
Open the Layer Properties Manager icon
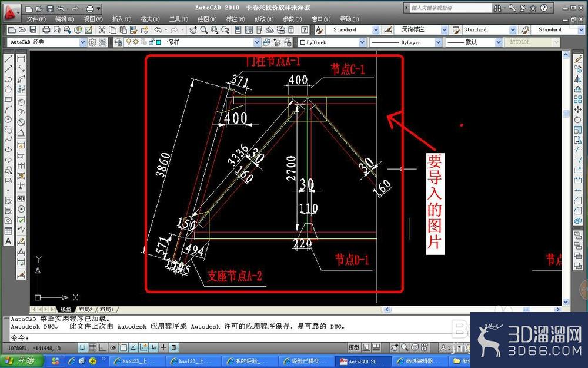click(x=118, y=42)
